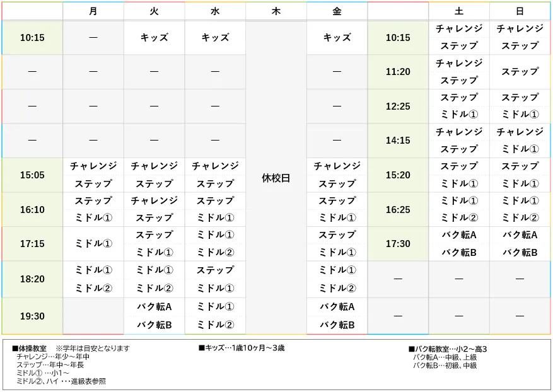The image size is (553, 392).
Task: Click the バク転A entry on Tuesday 19:30
Action: pyautogui.click(x=153, y=308)
